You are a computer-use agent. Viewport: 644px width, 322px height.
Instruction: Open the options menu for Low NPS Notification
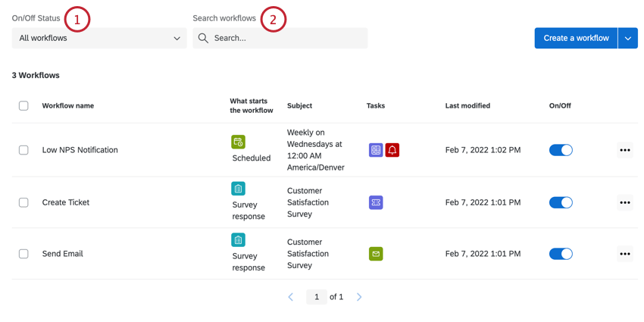pos(624,150)
